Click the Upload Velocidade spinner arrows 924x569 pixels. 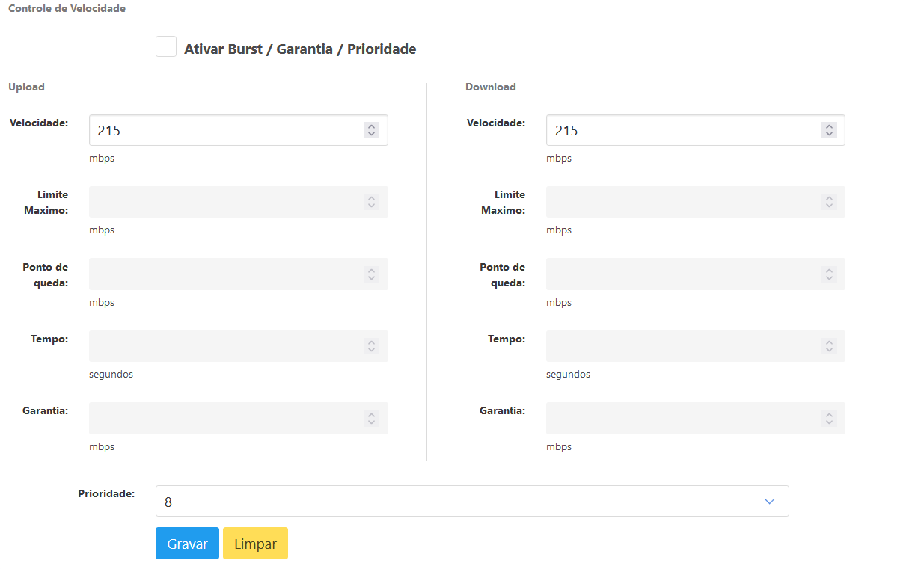coord(371,130)
